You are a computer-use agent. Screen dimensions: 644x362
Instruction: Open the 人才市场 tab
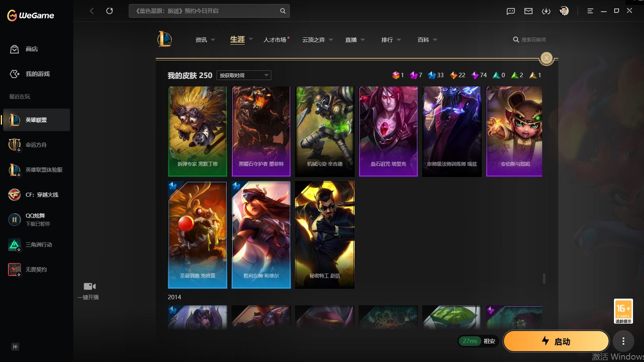click(x=275, y=40)
